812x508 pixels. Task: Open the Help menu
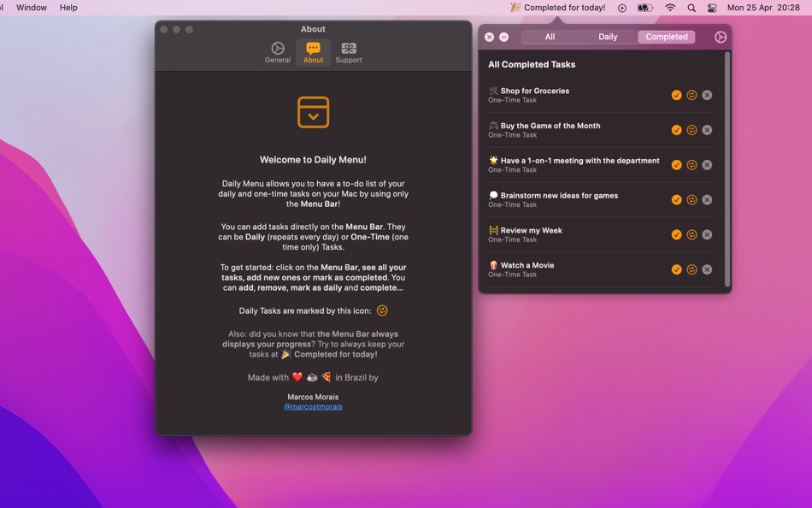tap(68, 7)
